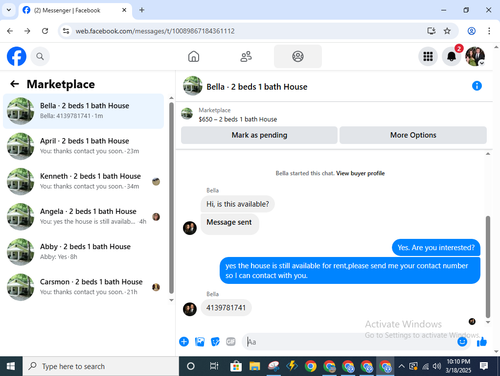
Task: Focus the Aa message input field
Action: 350,342
